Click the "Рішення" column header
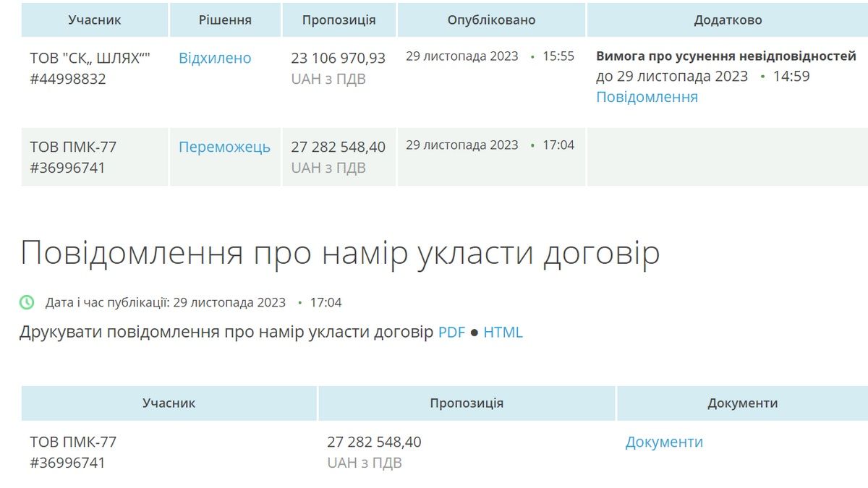Image resolution: width=868 pixels, height=488 pixels. point(225,20)
